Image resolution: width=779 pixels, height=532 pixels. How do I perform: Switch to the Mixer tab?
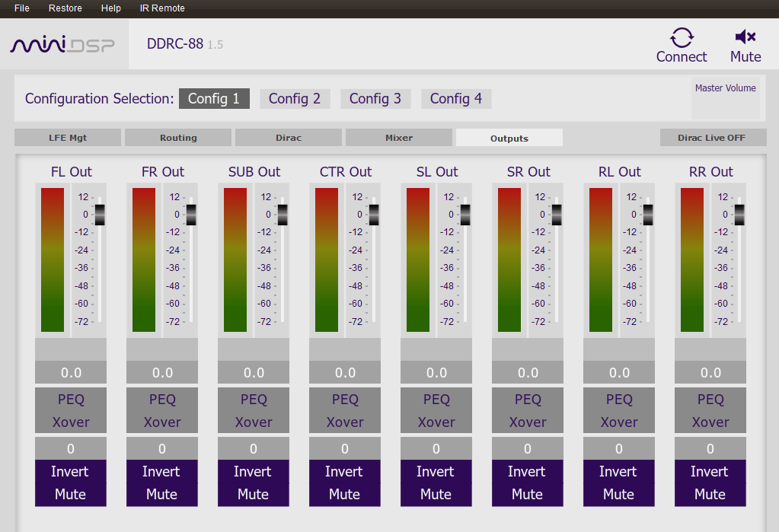pyautogui.click(x=399, y=138)
